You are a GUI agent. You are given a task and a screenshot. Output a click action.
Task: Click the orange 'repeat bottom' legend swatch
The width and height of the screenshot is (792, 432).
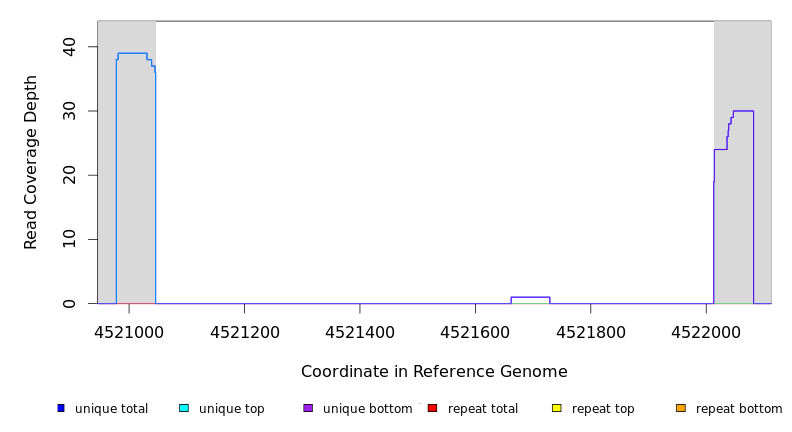(681, 408)
